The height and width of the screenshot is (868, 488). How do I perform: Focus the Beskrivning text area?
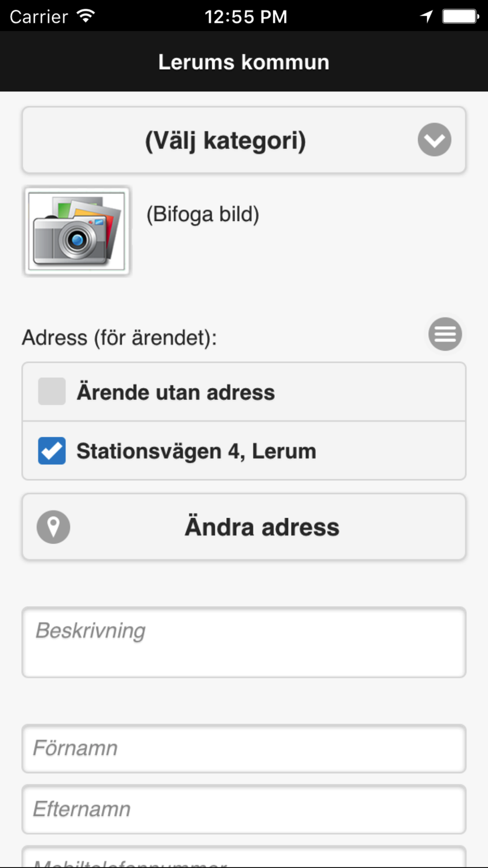(244, 642)
